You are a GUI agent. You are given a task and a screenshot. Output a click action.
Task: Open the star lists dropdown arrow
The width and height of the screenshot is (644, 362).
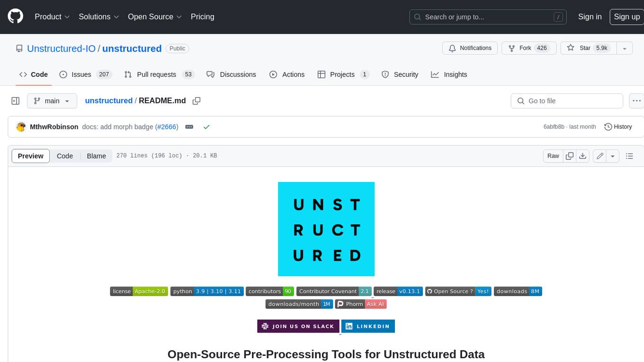click(x=625, y=48)
